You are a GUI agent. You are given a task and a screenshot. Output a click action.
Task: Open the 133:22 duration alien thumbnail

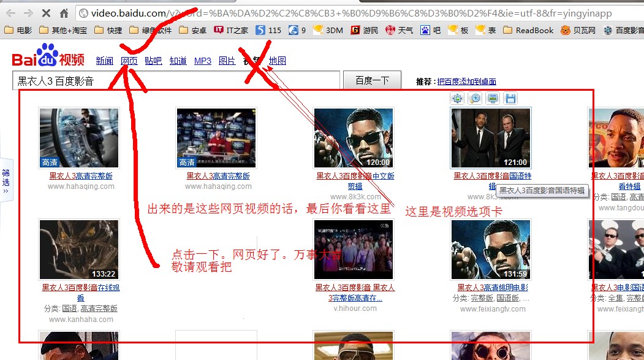[x=79, y=250]
